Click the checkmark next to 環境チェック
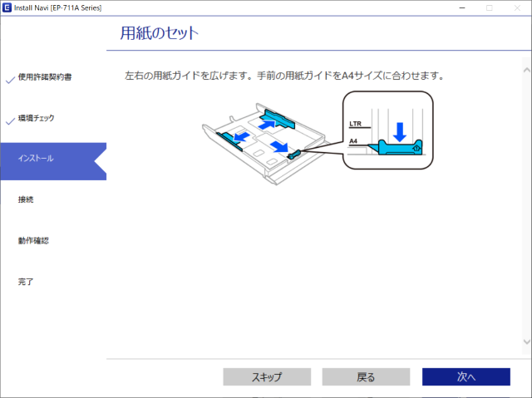Viewport: 532px width, 398px height. point(10,120)
